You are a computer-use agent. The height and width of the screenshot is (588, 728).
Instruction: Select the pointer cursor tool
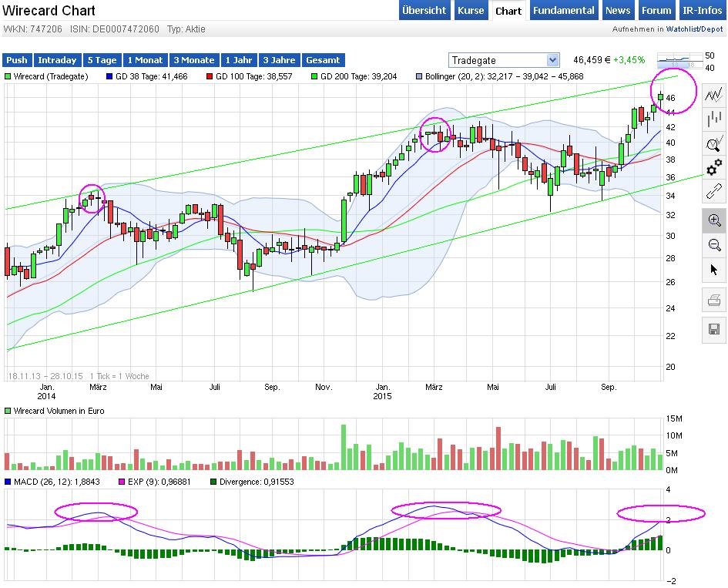pyautogui.click(x=714, y=270)
